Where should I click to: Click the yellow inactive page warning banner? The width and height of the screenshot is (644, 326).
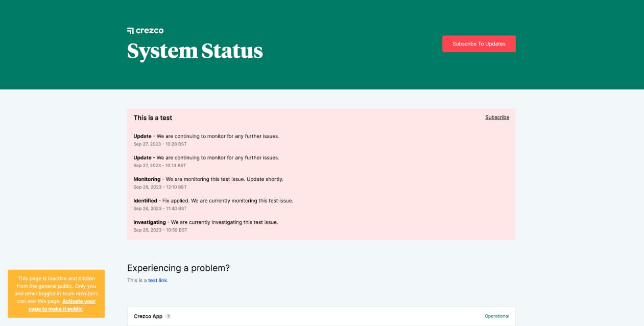point(56,293)
